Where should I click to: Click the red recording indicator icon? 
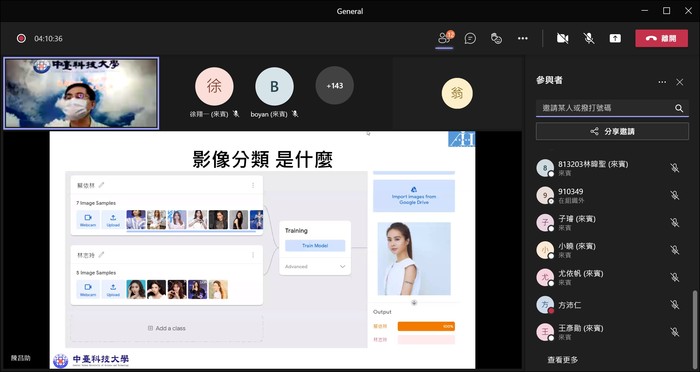21,38
